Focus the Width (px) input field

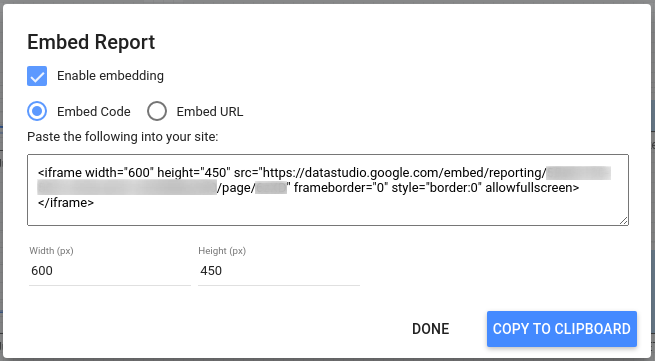click(110, 271)
